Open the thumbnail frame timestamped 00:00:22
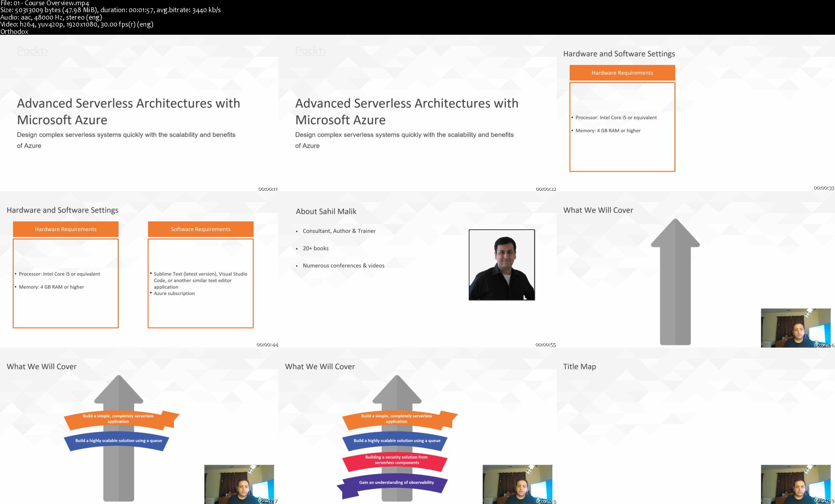This screenshot has width=835, height=504. [x=417, y=113]
